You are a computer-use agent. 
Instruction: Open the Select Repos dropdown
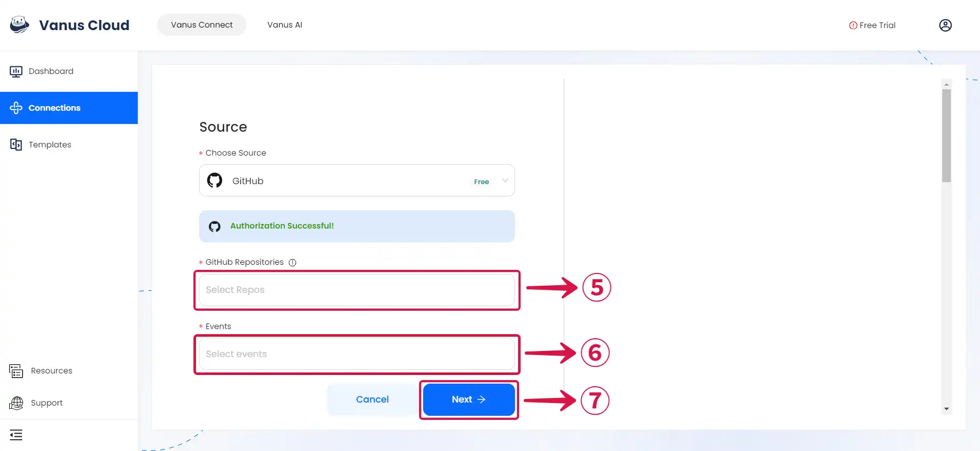click(x=357, y=290)
